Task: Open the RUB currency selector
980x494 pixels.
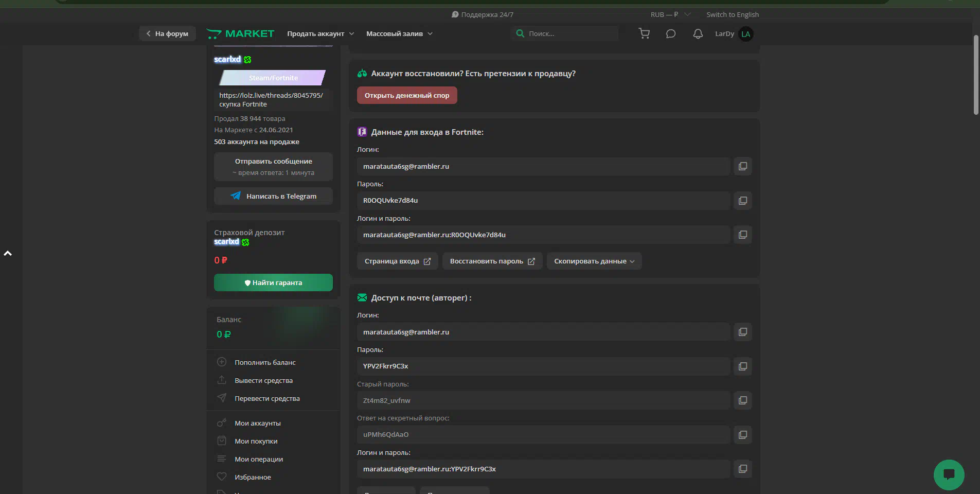Action: (x=670, y=14)
